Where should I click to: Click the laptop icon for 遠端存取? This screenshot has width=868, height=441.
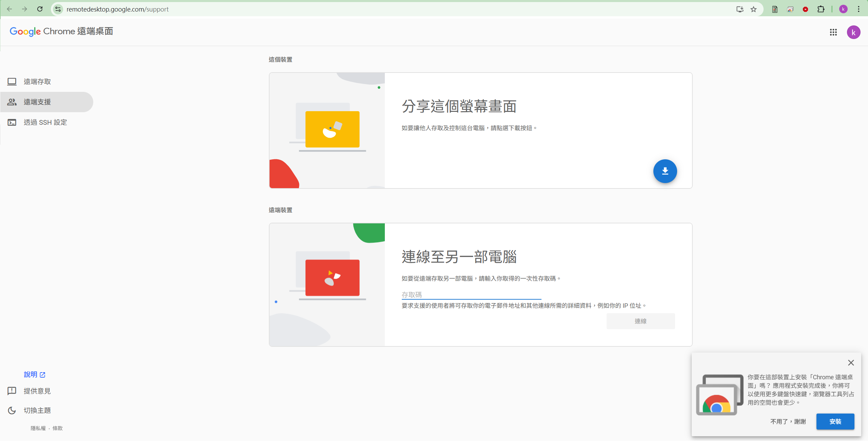[12, 82]
